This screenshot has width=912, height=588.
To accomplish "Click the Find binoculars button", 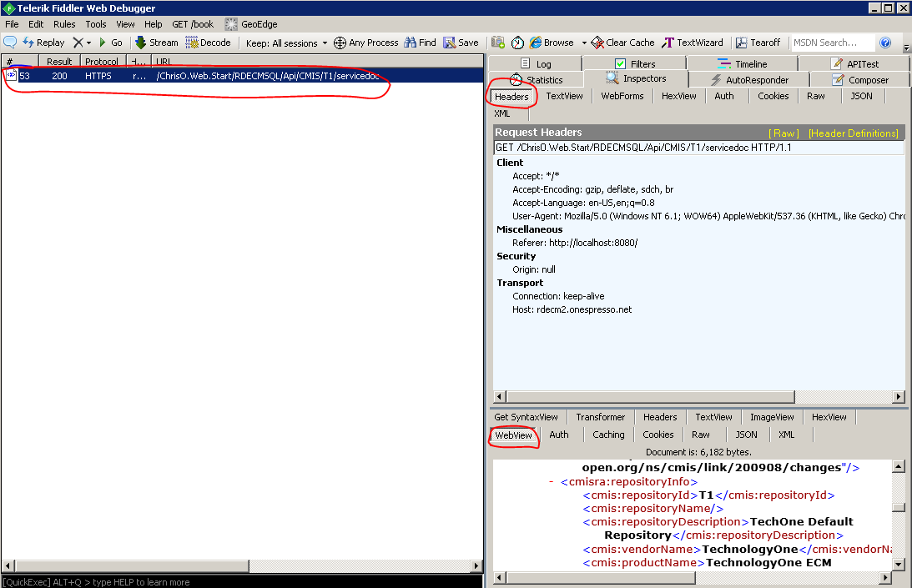I will (420, 43).
